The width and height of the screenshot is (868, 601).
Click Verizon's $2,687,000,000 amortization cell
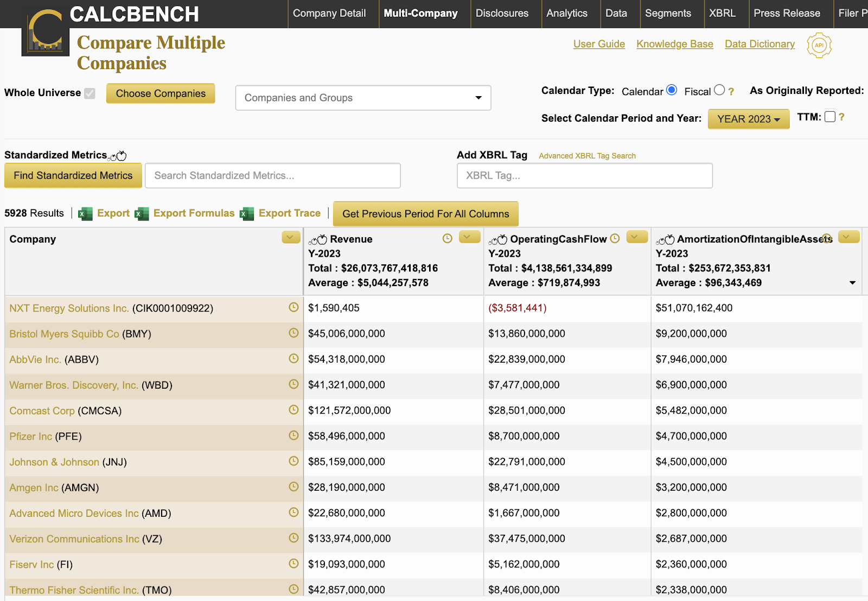pyautogui.click(x=691, y=539)
